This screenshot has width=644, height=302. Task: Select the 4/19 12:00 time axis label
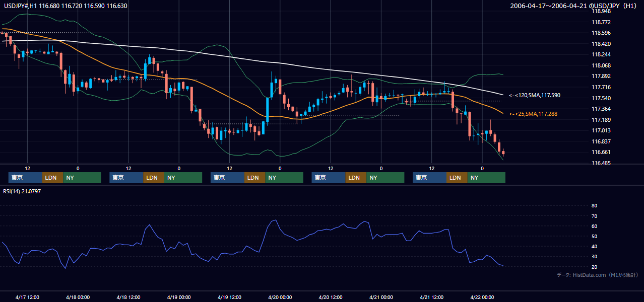coord(229,297)
